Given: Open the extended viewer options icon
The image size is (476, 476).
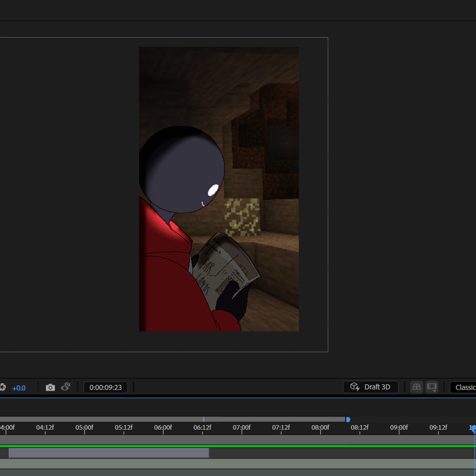Looking at the screenshot, I should point(432,387).
